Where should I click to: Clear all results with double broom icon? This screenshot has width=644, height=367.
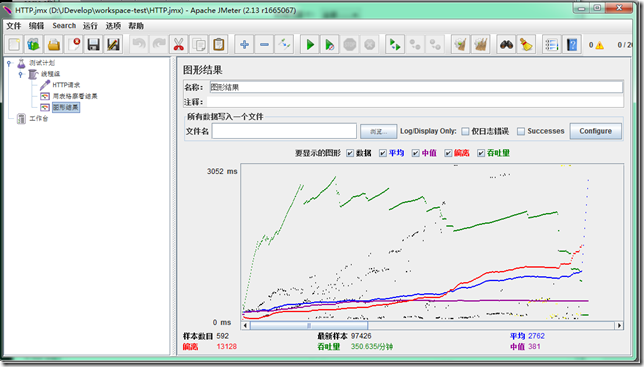[x=481, y=44]
